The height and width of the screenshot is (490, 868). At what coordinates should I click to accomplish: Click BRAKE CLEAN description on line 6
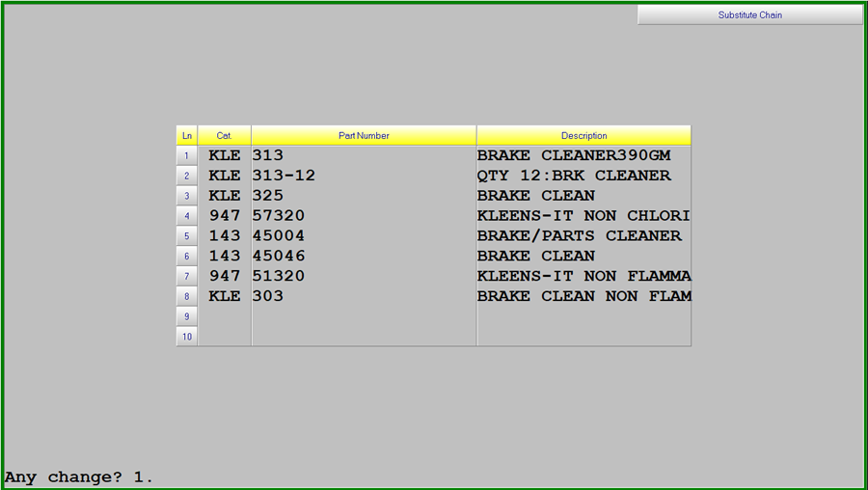pyautogui.click(x=536, y=256)
